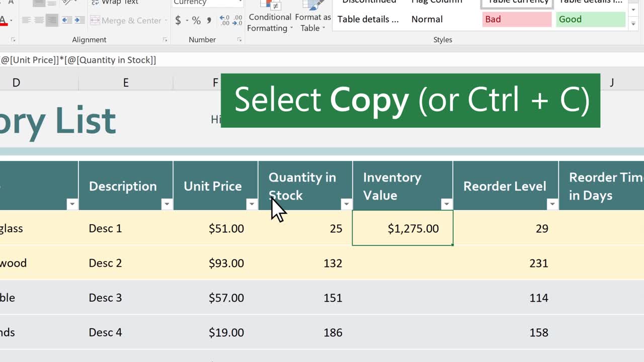The height and width of the screenshot is (362, 644).
Task: Select the $57.00 unit price cell
Action: pos(215,298)
